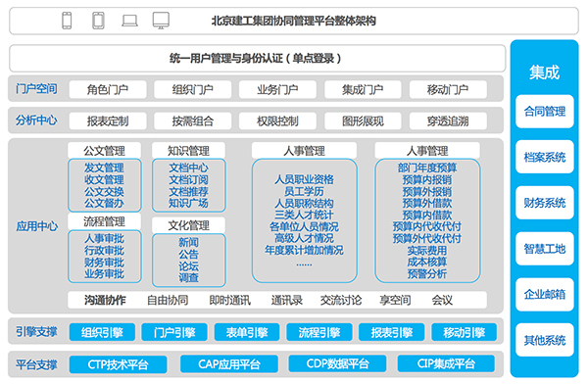Click the 流程管理 header

point(104,221)
